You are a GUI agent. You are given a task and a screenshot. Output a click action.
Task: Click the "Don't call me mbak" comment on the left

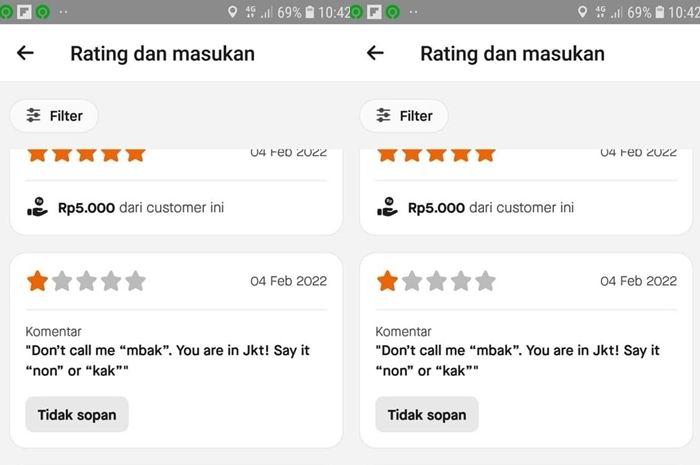coord(167,360)
